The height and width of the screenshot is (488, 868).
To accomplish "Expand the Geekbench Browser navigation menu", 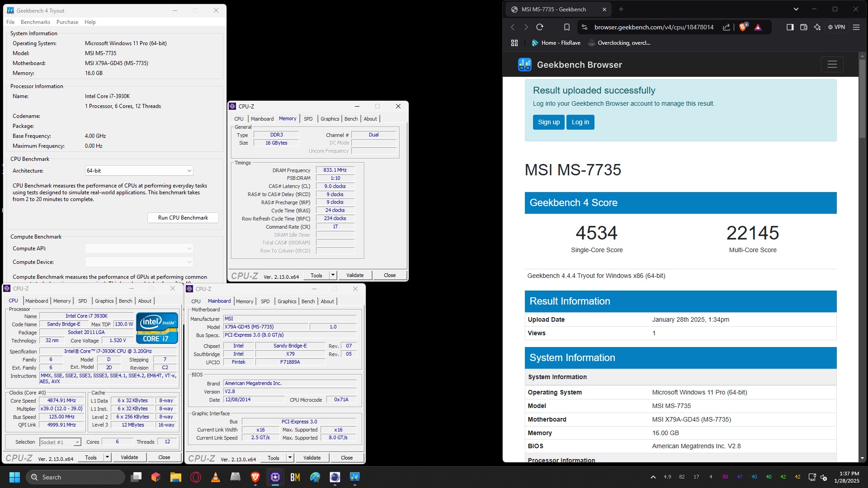I will tap(832, 65).
